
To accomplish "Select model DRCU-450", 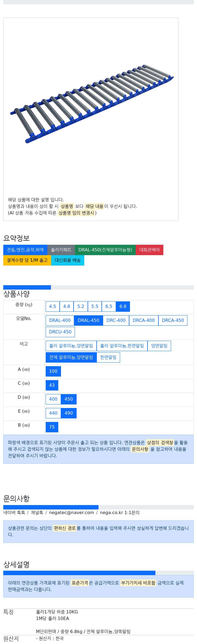I will (60, 332).
